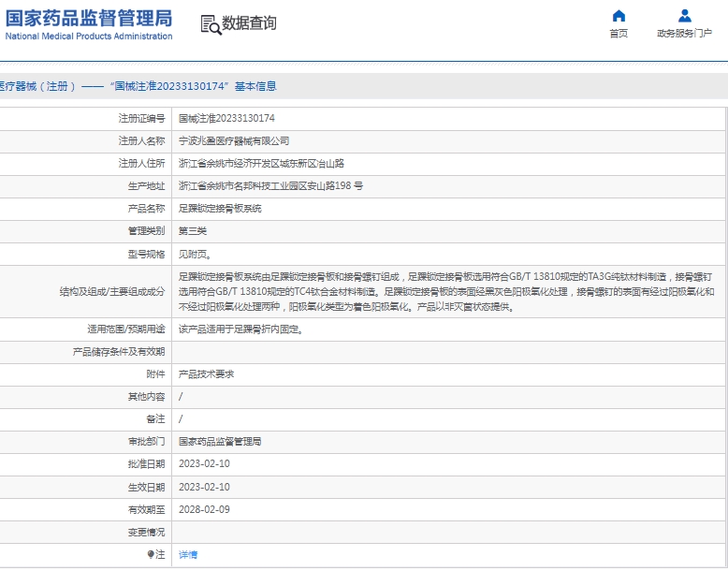Select expiry date 2028-02-09
Screen dimensions: 728x571
click(204, 509)
